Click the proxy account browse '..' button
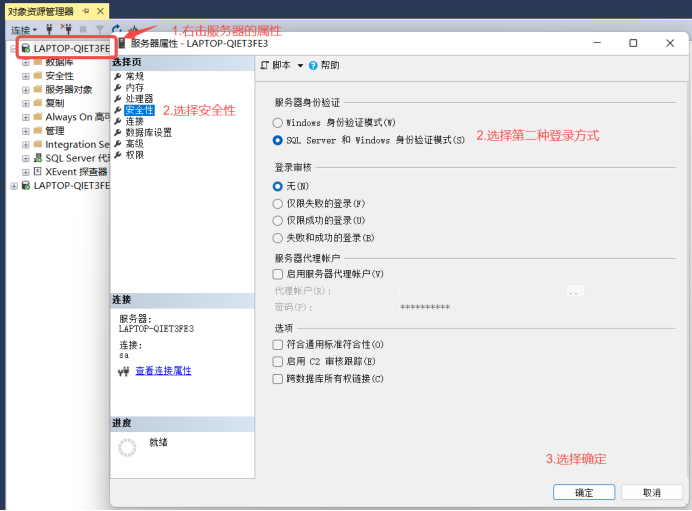692x511 pixels. pyautogui.click(x=575, y=291)
